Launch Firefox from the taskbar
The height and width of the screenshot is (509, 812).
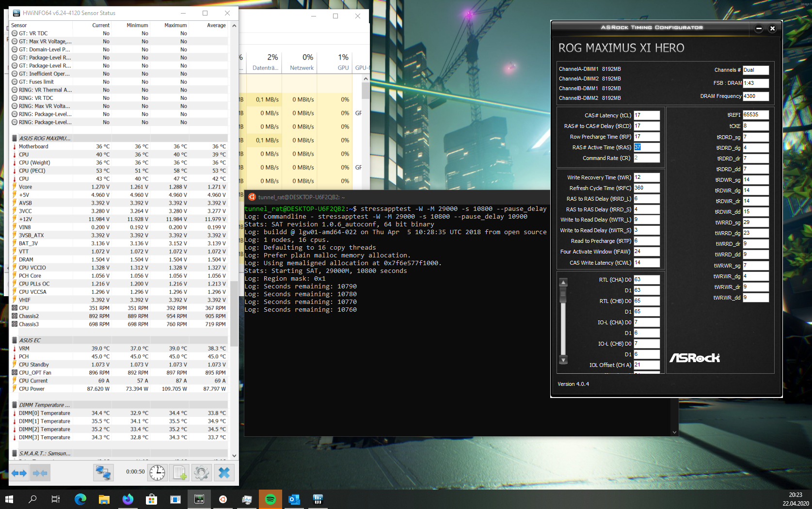pyautogui.click(x=128, y=499)
